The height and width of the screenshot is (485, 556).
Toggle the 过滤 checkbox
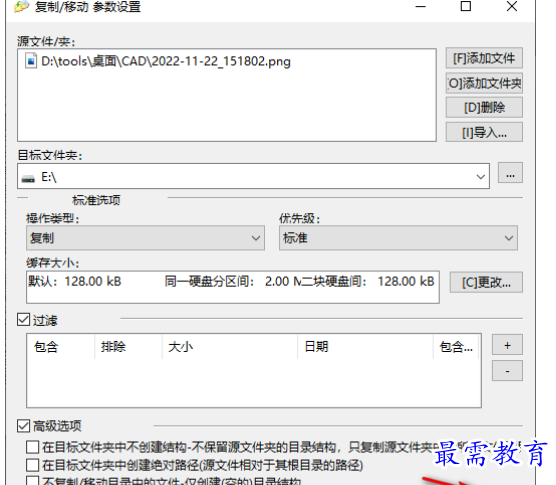[x=23, y=319]
